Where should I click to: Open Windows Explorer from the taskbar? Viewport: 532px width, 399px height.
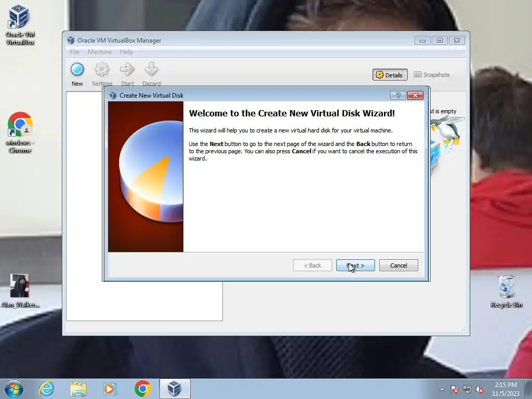click(x=78, y=389)
